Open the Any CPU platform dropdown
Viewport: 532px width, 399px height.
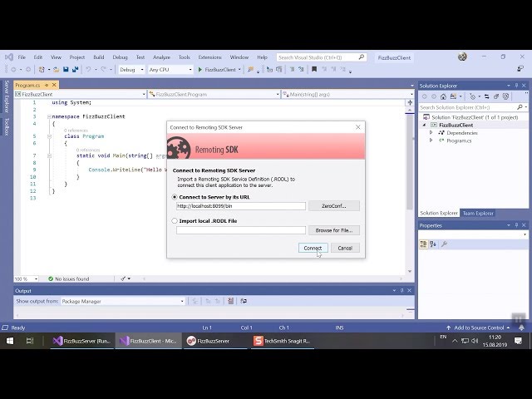click(170, 70)
